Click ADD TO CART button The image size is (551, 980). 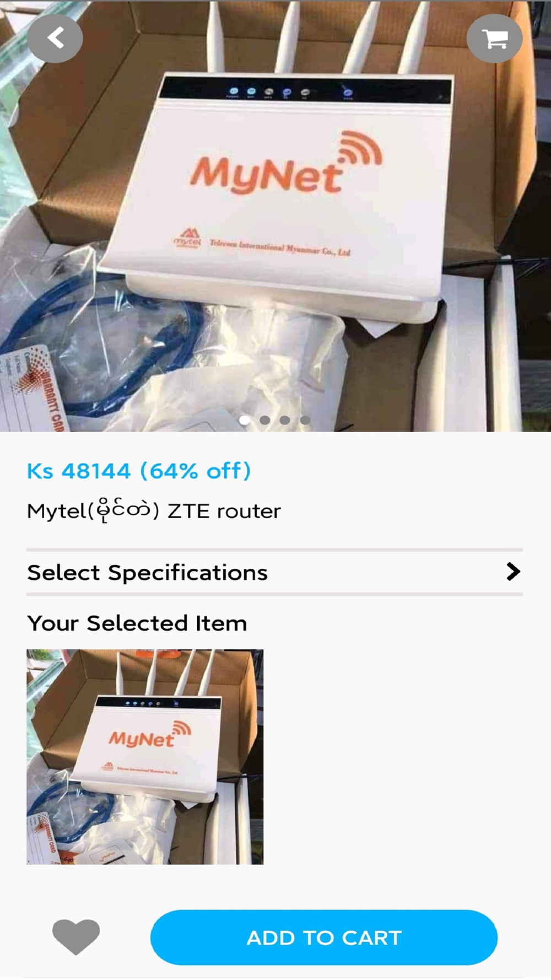(324, 937)
